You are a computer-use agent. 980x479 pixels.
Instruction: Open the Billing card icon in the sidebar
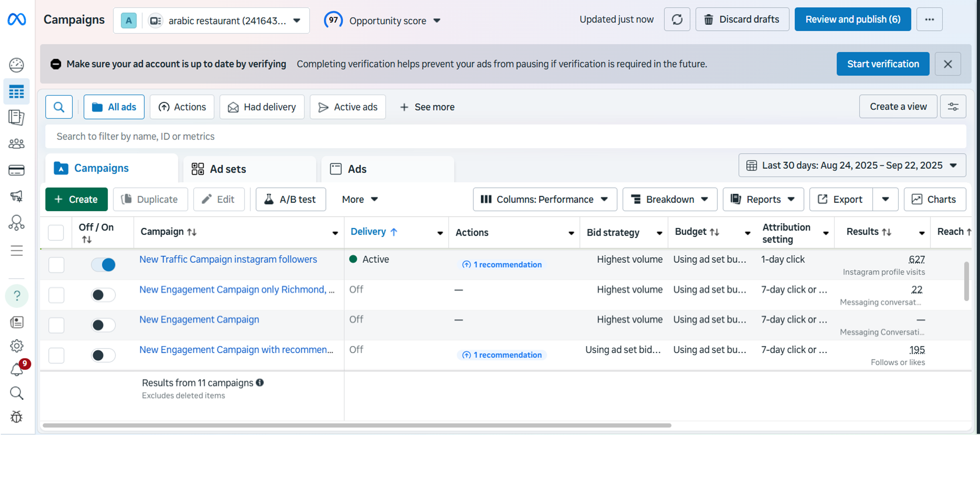click(x=16, y=170)
